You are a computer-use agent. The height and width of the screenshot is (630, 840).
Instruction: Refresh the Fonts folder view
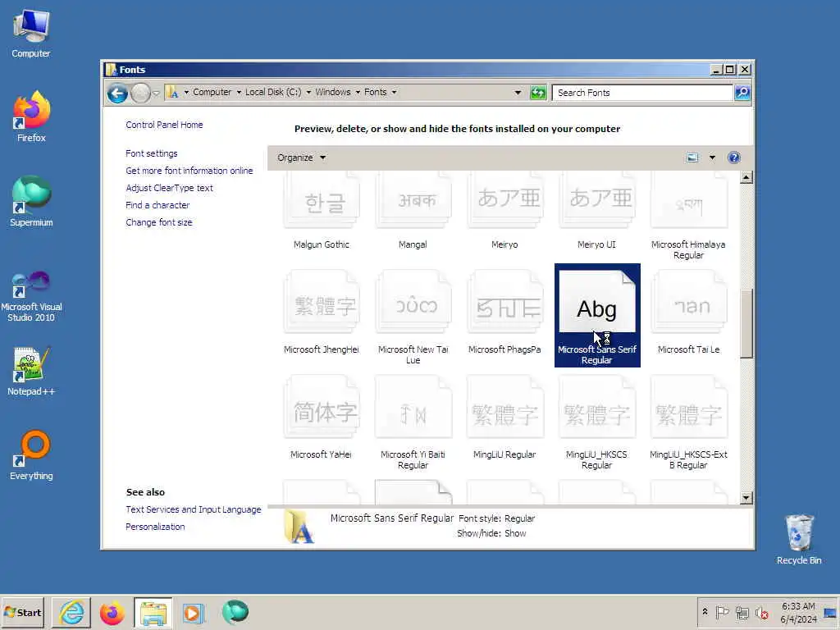(538, 93)
